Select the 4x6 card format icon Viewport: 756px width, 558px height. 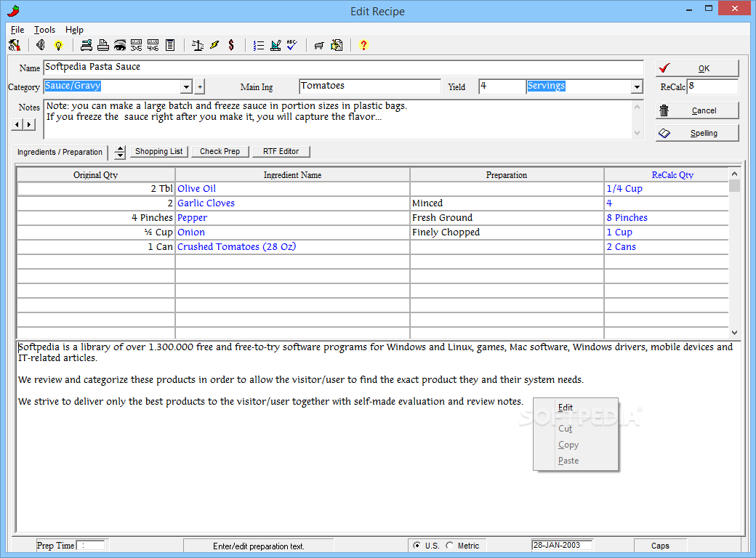[153, 45]
